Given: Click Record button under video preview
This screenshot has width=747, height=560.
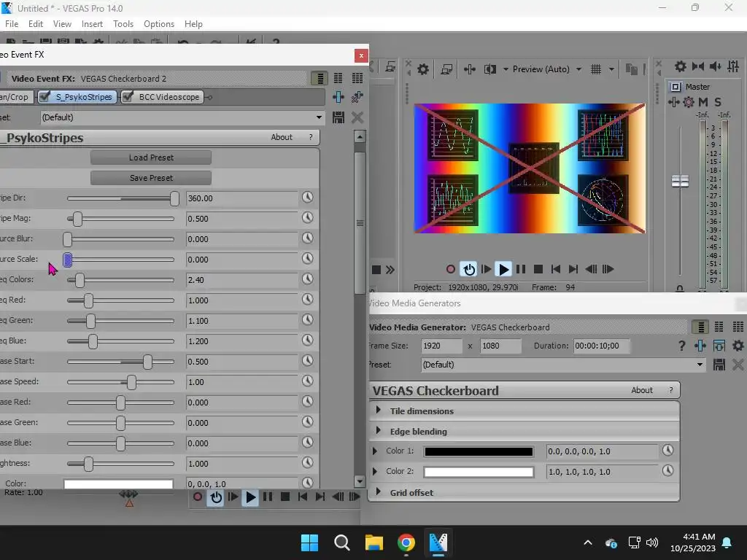Looking at the screenshot, I should click(x=451, y=270).
